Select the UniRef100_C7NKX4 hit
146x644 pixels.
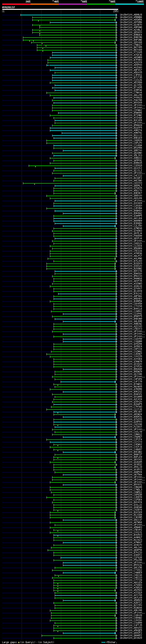131,93
